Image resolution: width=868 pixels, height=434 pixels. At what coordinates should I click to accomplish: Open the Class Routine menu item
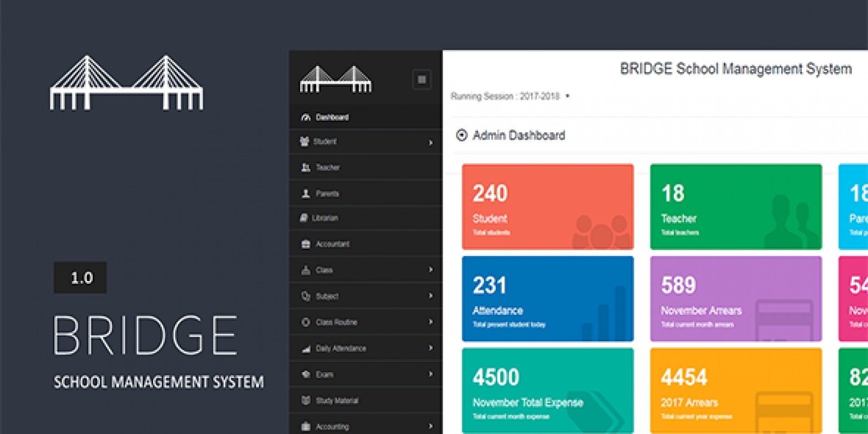(x=366, y=322)
